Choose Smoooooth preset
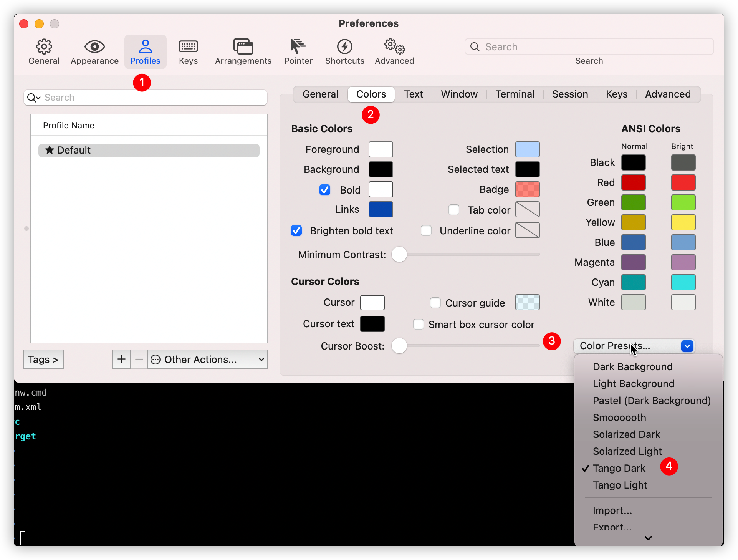 point(649,418)
